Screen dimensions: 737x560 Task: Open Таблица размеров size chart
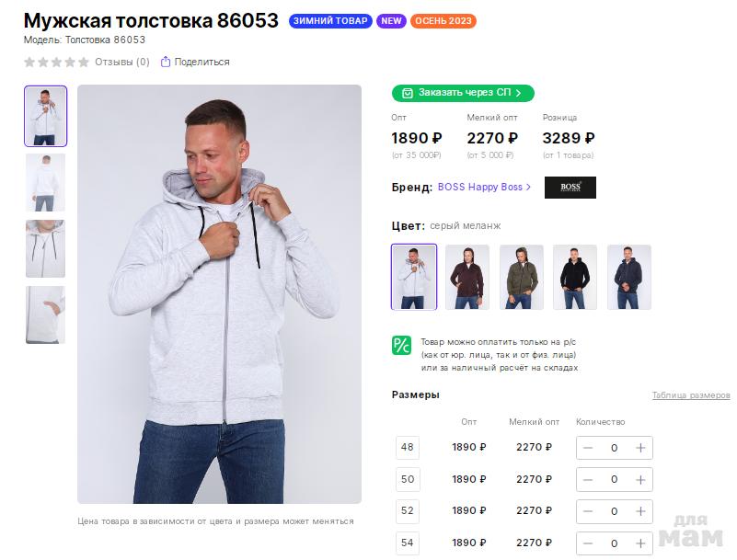tap(690, 395)
